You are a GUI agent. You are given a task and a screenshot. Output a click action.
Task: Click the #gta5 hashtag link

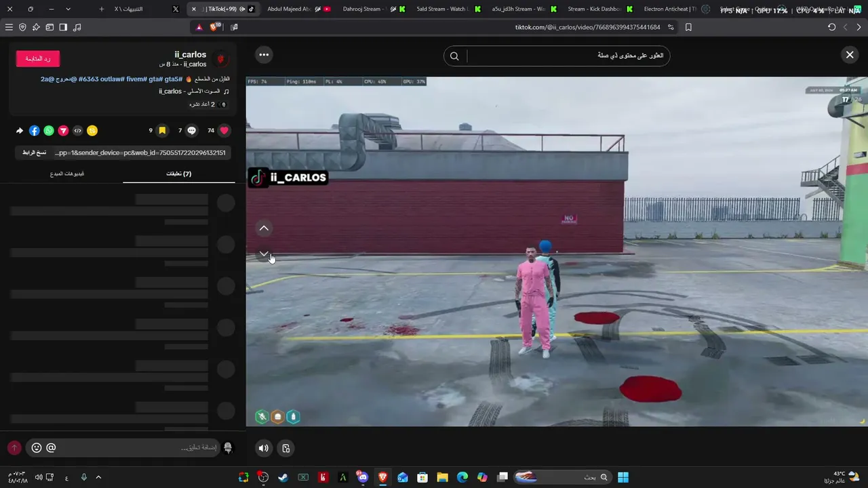point(174,79)
